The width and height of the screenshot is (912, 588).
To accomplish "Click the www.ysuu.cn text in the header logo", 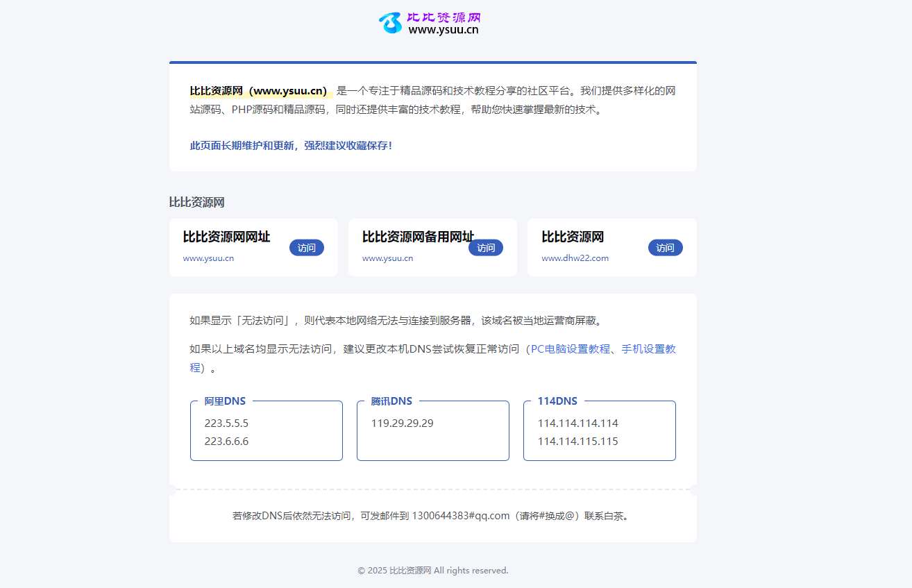I will pos(443,30).
